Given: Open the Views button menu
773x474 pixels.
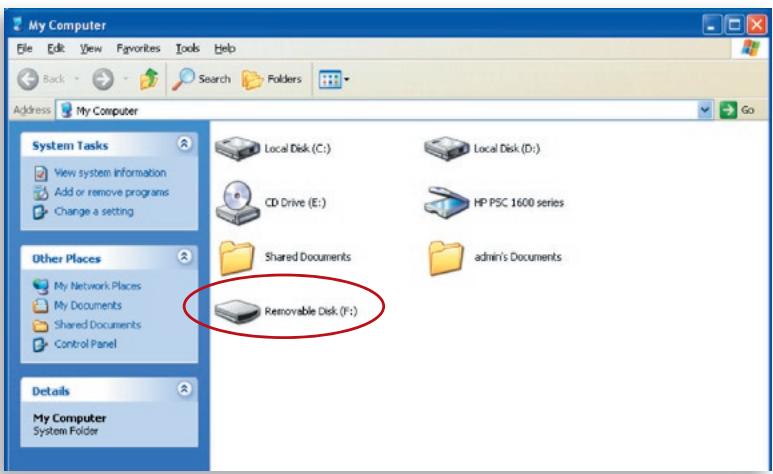Looking at the screenshot, I should coord(334,79).
